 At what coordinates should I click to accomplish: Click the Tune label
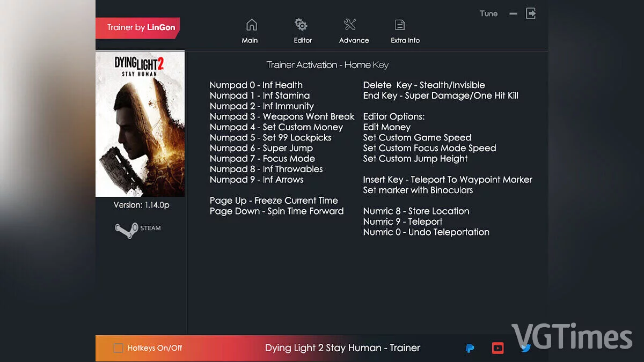point(488,13)
